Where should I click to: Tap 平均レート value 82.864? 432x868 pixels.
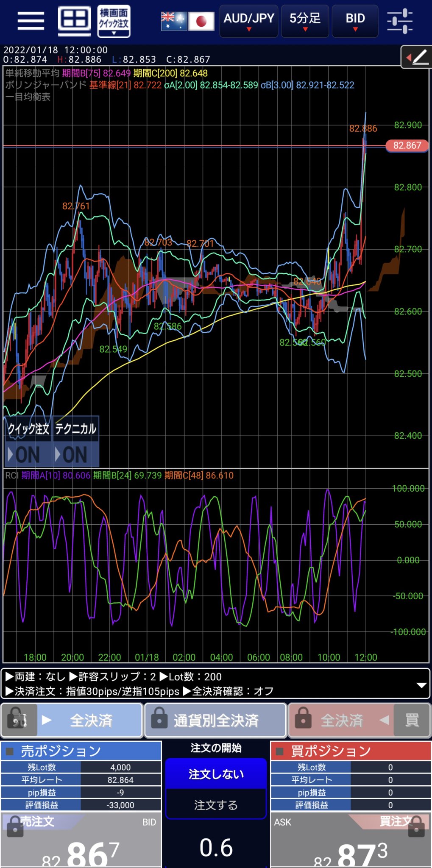point(120,780)
